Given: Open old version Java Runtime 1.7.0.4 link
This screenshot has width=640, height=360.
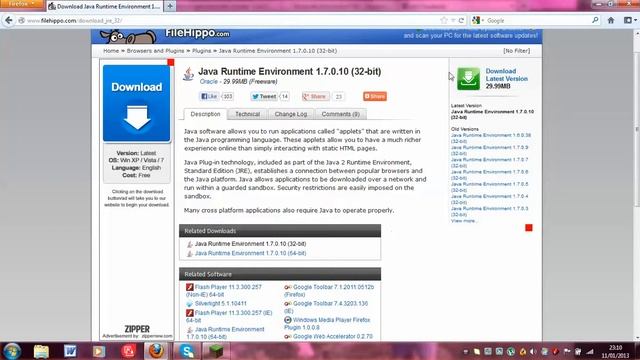Looking at the screenshot, I should pos(489,199).
